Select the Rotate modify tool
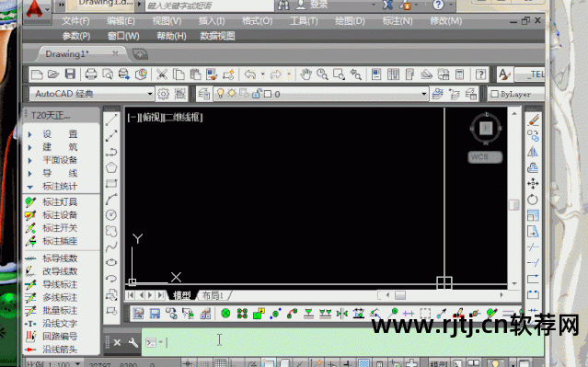 click(x=533, y=200)
